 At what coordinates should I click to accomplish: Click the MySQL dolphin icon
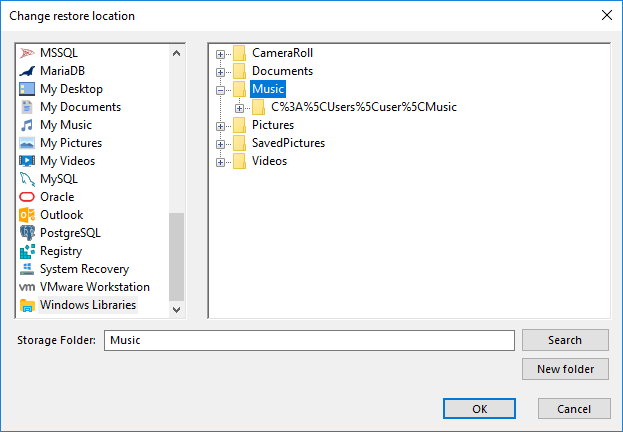tap(27, 179)
